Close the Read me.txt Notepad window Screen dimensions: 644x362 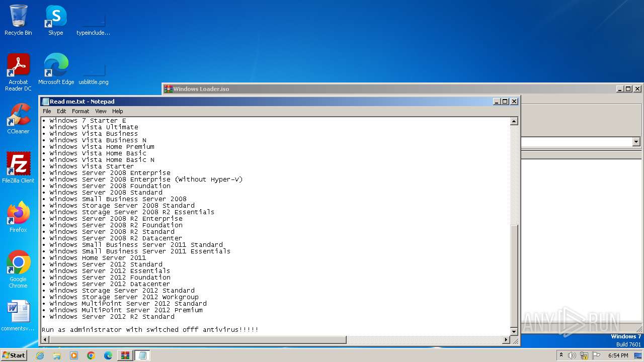coord(514,102)
